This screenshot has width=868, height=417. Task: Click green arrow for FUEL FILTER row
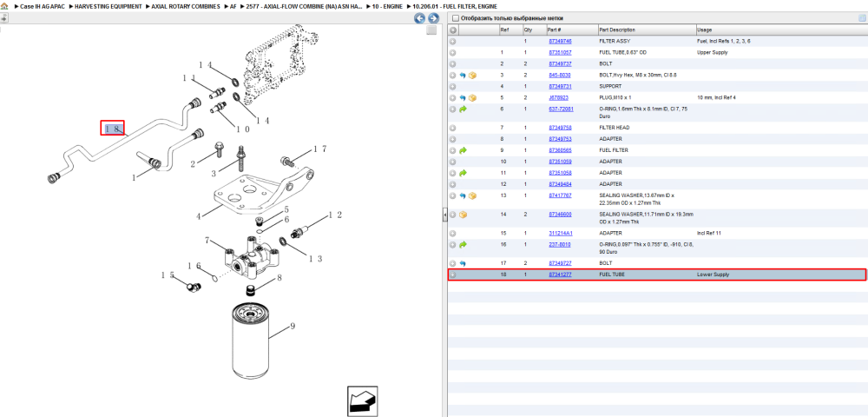coord(463,150)
